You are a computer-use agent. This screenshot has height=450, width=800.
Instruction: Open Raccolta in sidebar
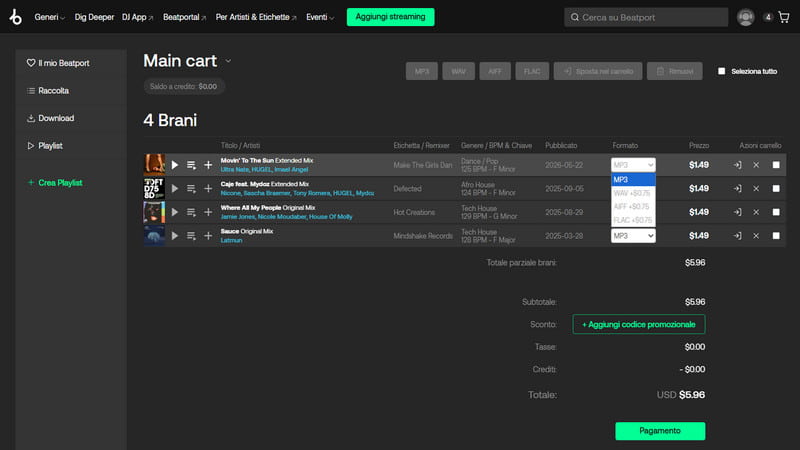pyautogui.click(x=48, y=91)
